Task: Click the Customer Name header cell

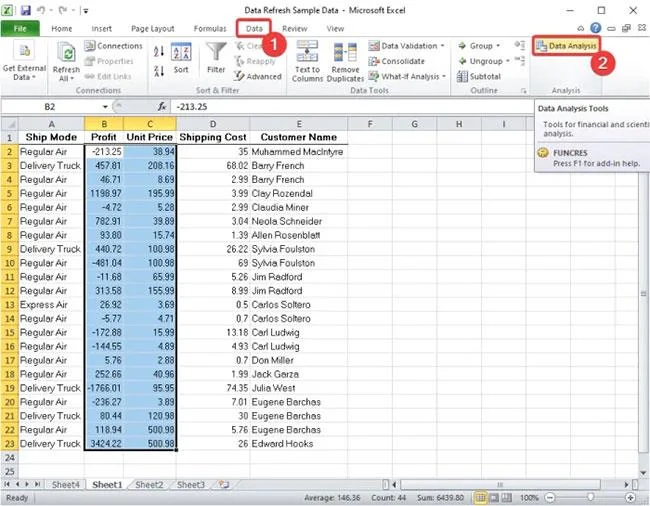Action: pos(298,137)
